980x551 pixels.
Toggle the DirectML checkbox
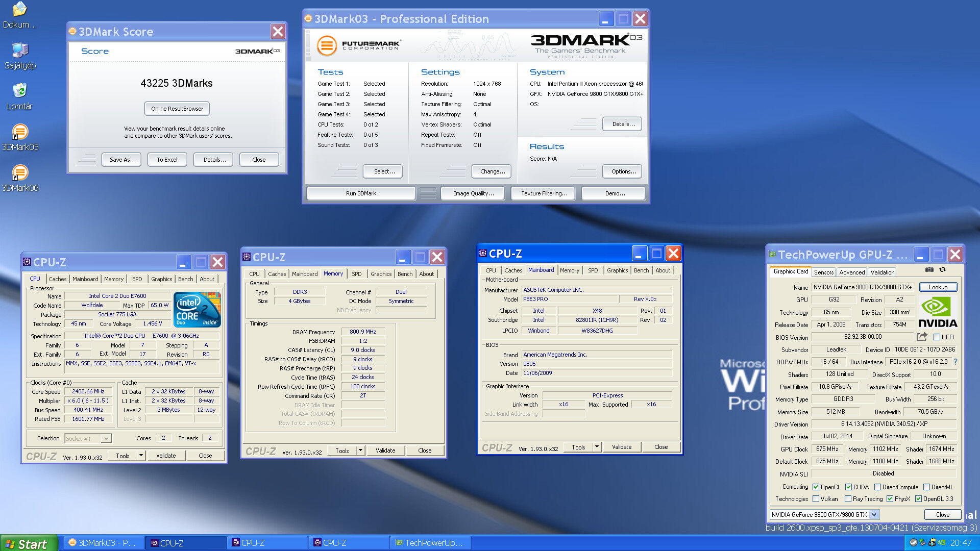926,487
